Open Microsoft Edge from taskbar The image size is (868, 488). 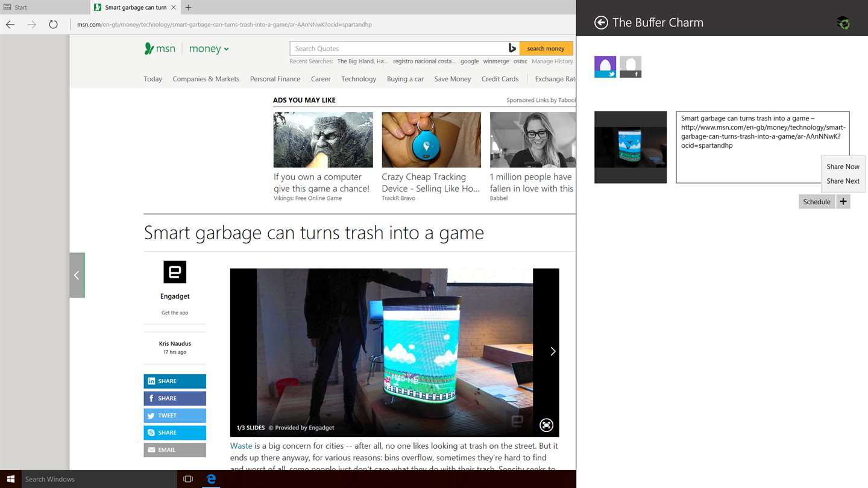[x=211, y=479]
